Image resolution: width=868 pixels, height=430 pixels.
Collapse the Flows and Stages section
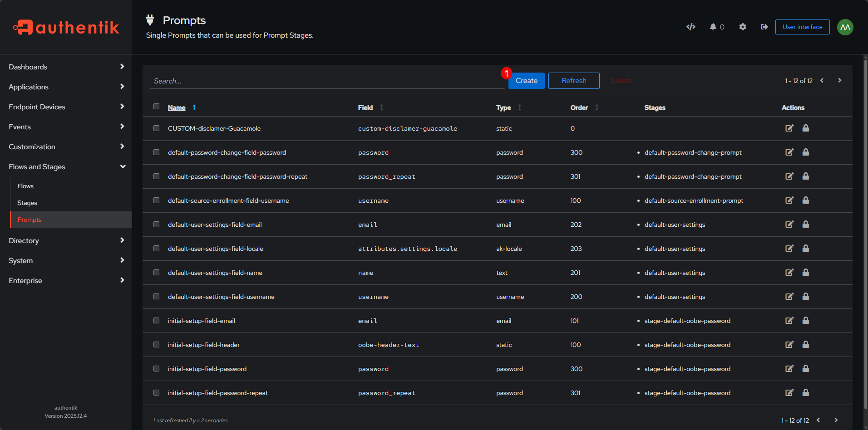[66, 166]
